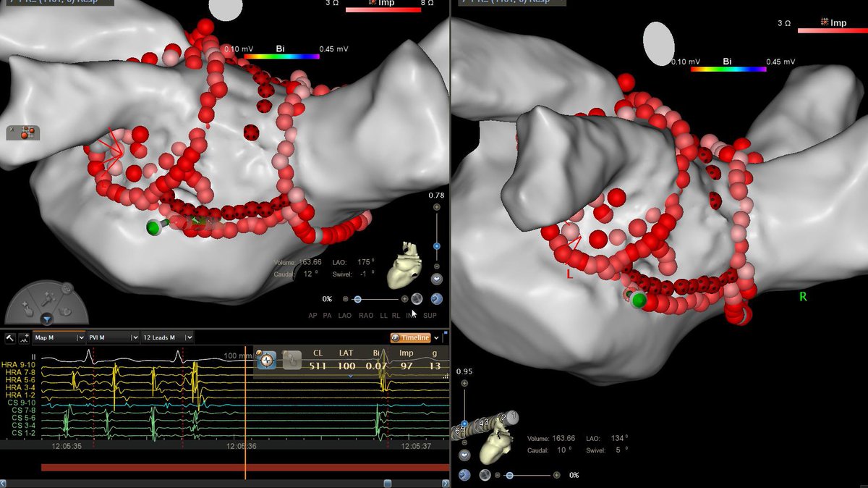Click the right scroll arrow under the timeline

(445, 483)
